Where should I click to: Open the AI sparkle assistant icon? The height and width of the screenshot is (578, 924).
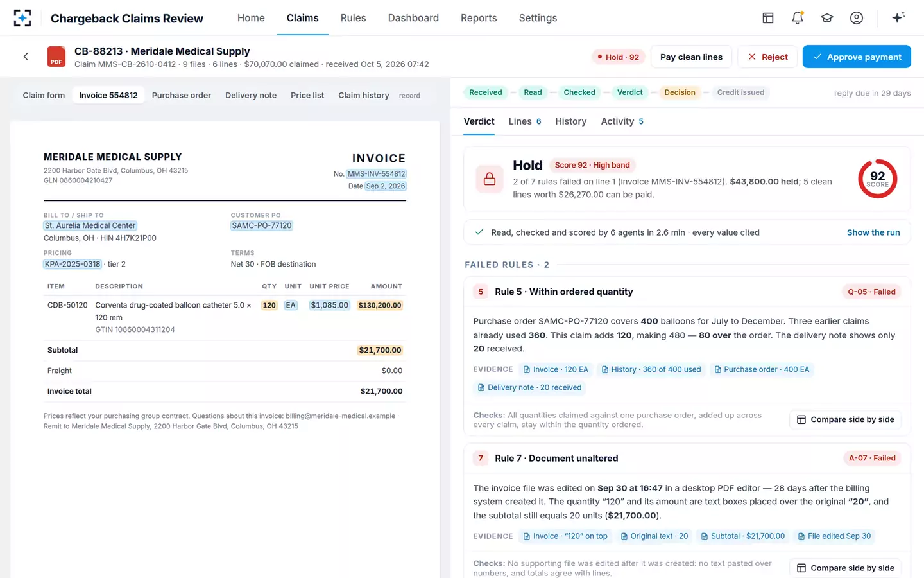pos(898,17)
